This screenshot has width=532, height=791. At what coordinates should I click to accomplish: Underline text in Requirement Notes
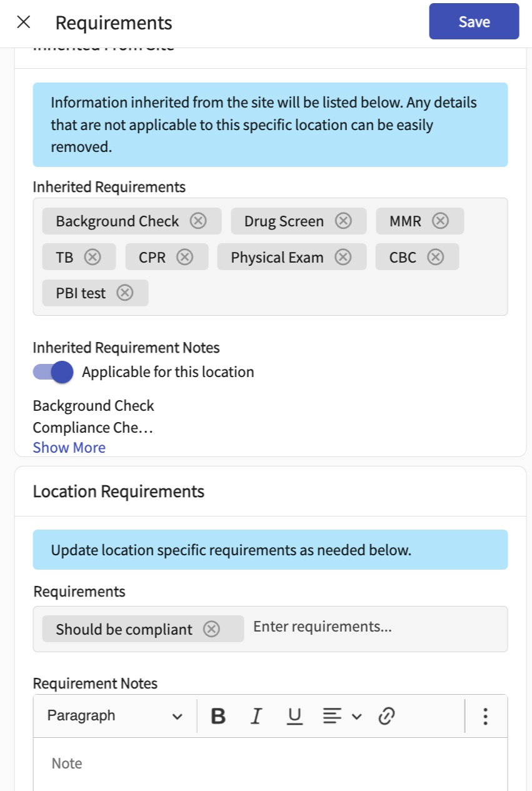[294, 716]
